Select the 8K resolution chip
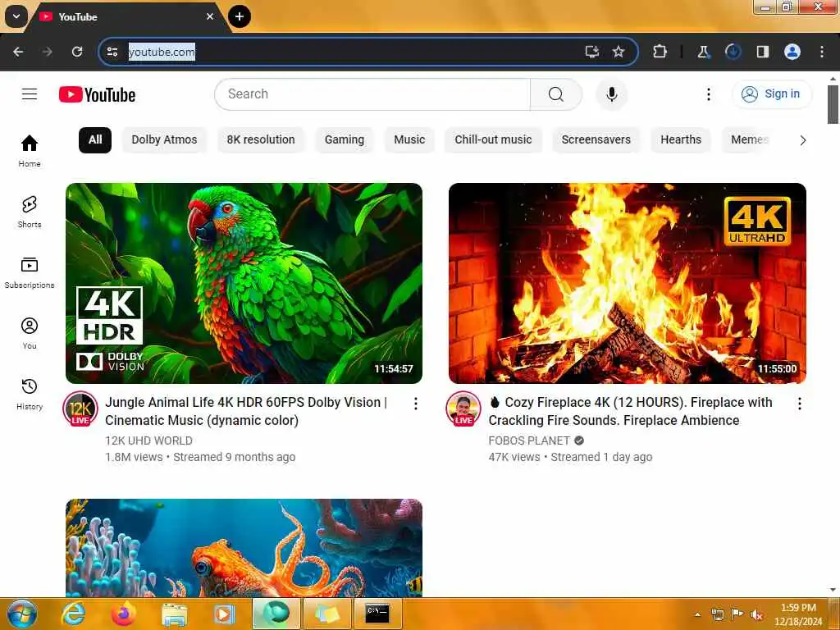840x630 pixels. [x=261, y=139]
